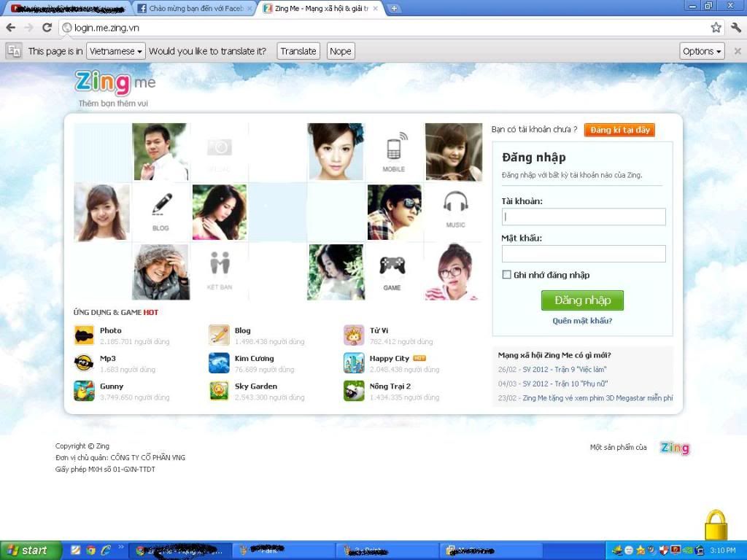The image size is (747, 560).
Task: Open the Chrome wrench settings menu
Action: point(735,28)
